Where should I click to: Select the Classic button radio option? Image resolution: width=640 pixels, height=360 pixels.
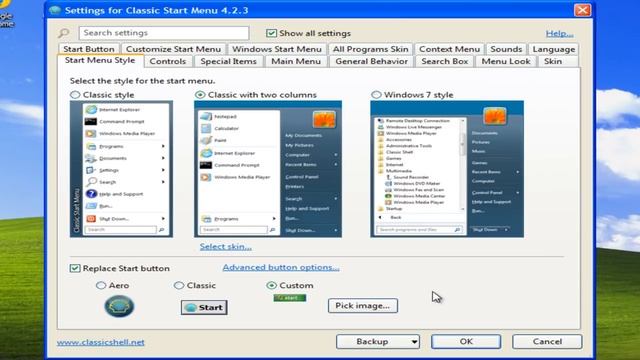pyautogui.click(x=179, y=285)
